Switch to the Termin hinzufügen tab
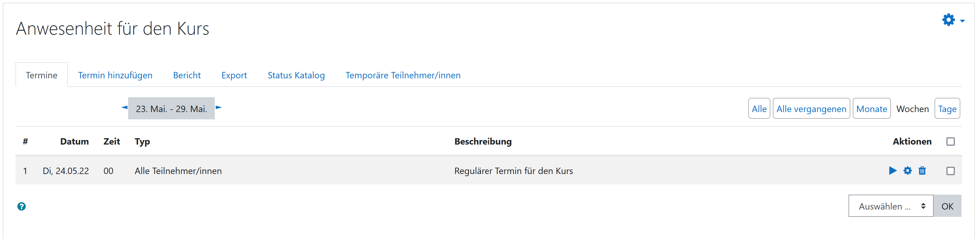 click(115, 75)
